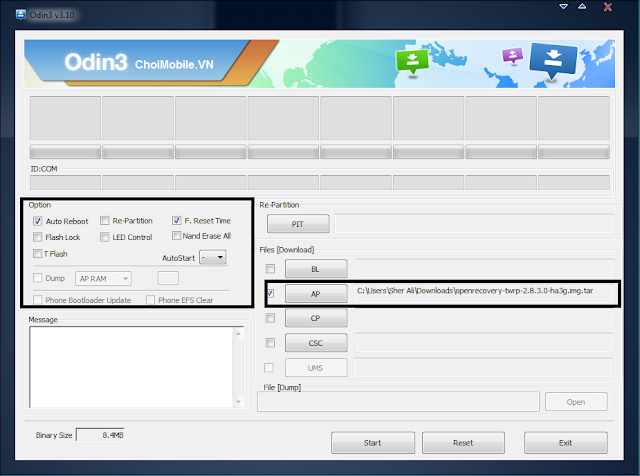Screen dimensions: 640x476
Task: Click the BL file button
Action: pos(316,269)
